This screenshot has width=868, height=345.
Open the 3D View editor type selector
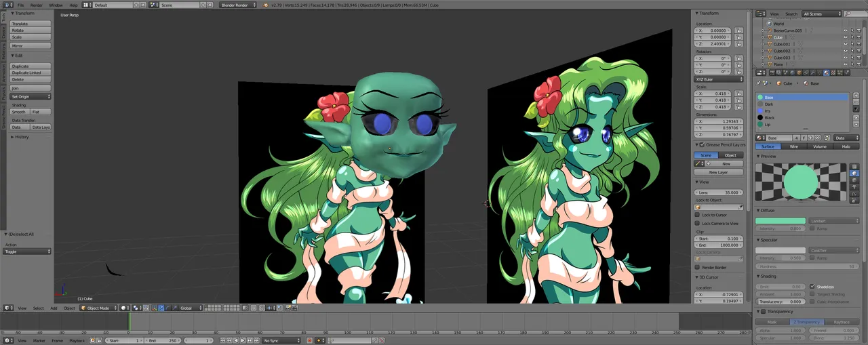8,308
